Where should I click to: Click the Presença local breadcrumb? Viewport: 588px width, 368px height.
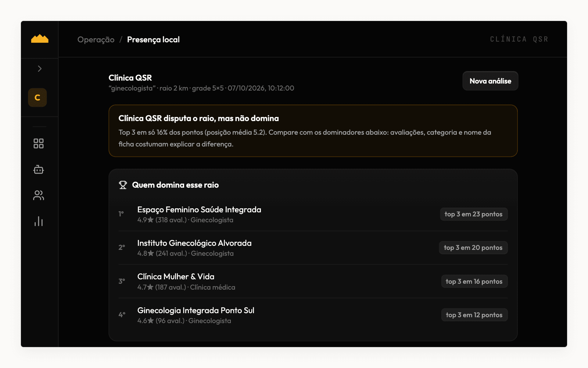153,40
